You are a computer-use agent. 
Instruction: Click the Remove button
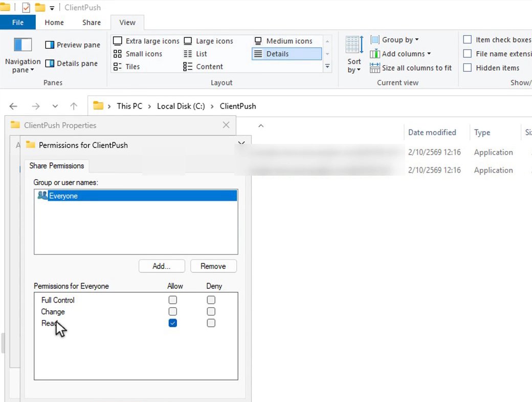(x=213, y=266)
